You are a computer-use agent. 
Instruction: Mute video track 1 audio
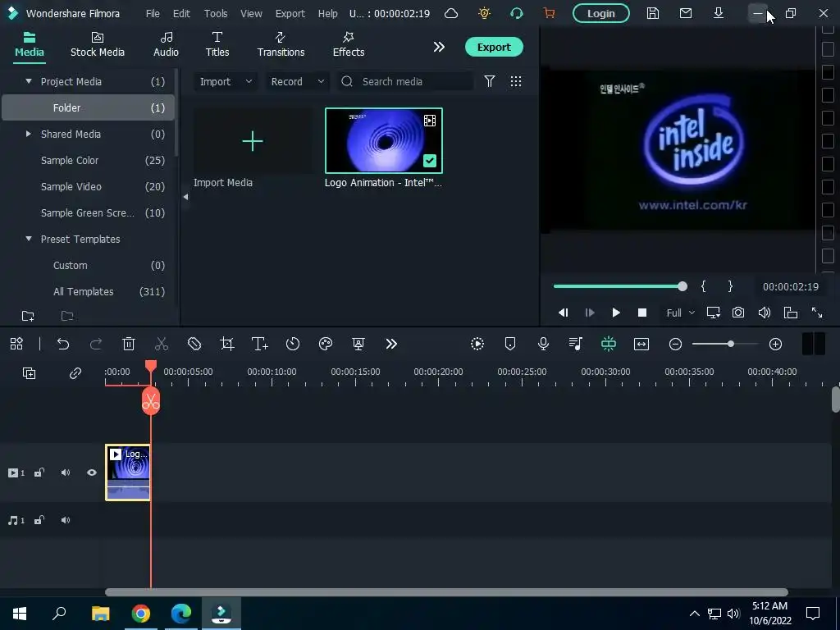tap(66, 473)
